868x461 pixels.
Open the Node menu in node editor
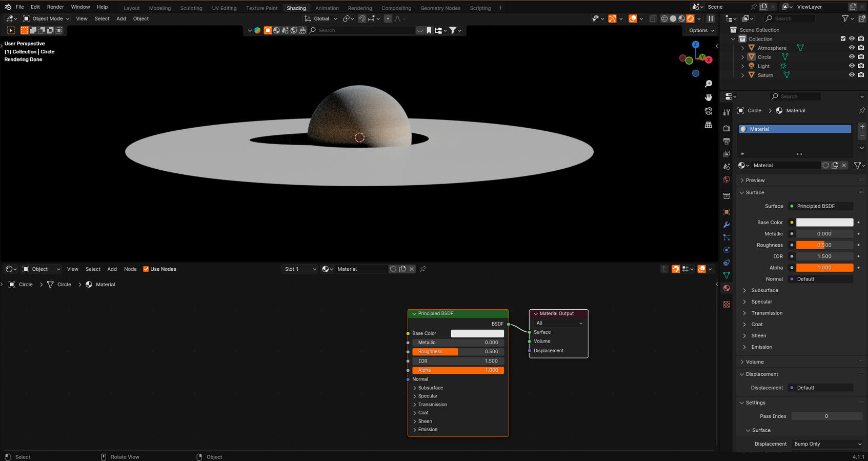click(x=130, y=269)
